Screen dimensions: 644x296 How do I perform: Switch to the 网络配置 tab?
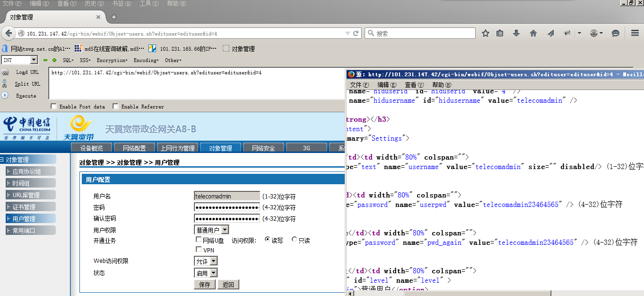[x=135, y=148]
